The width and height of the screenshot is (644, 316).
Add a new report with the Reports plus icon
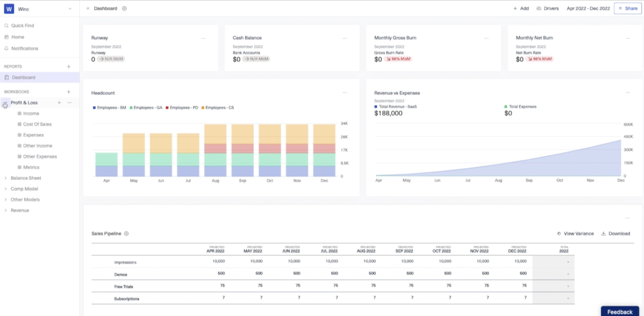coord(68,66)
